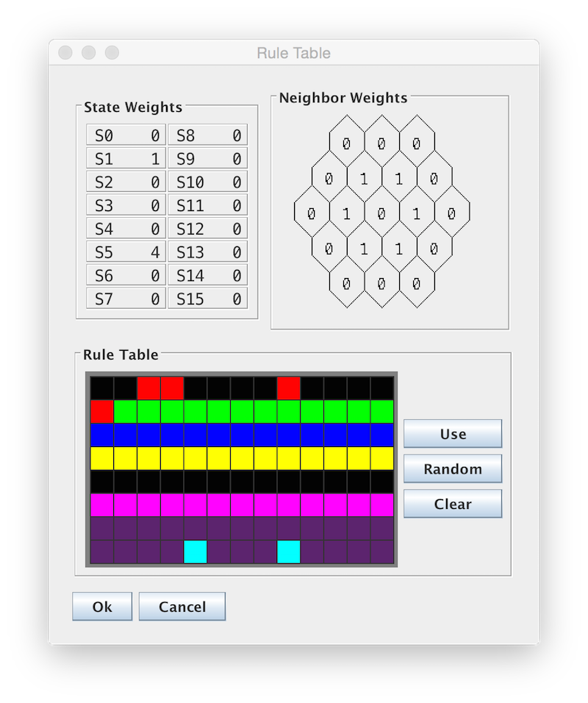
Task: Focus the S6 state weight field
Action: click(126, 275)
